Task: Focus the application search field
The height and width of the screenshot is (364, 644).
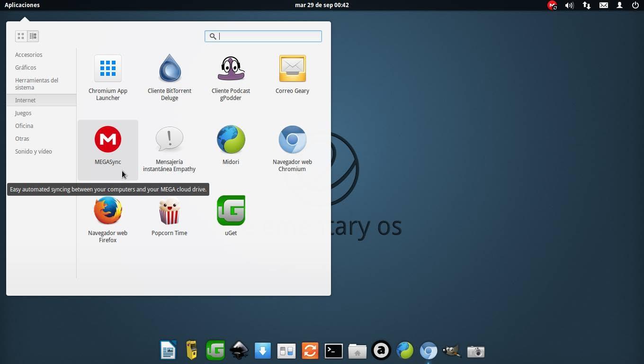Action: coord(263,36)
